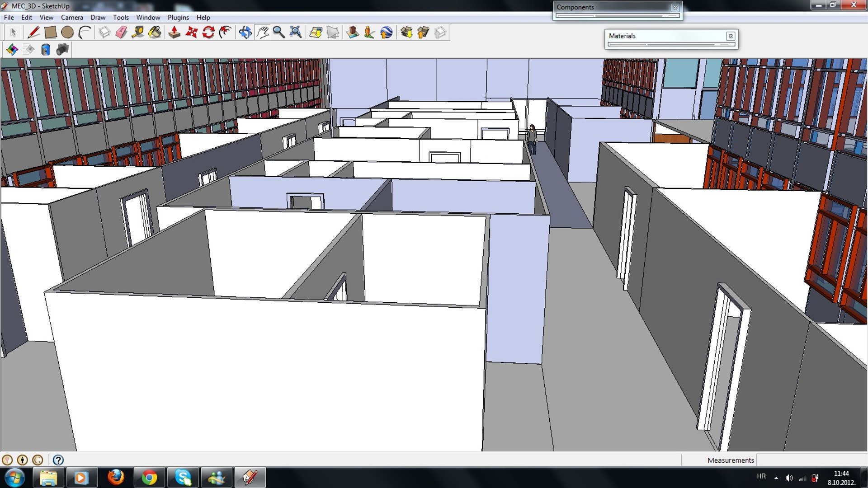
Task: Open the Draw menu
Action: click(x=98, y=17)
